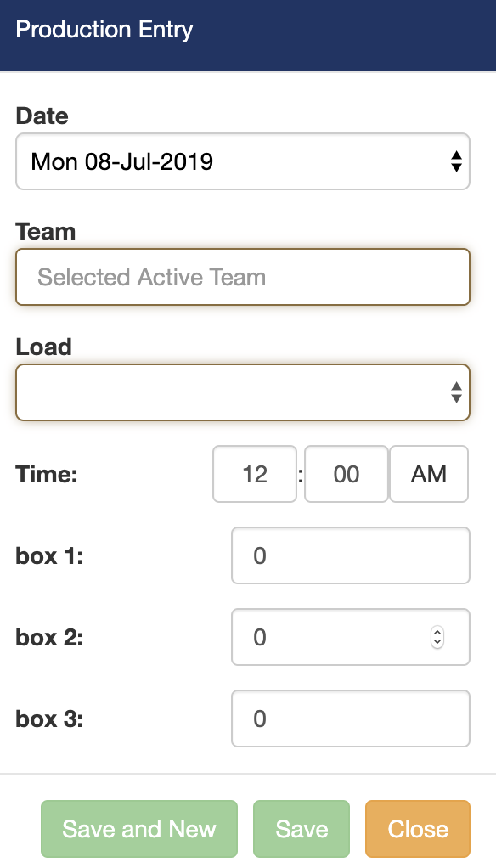Click the box 2 spinner up arrow
The width and height of the screenshot is (496, 868).
click(437, 632)
